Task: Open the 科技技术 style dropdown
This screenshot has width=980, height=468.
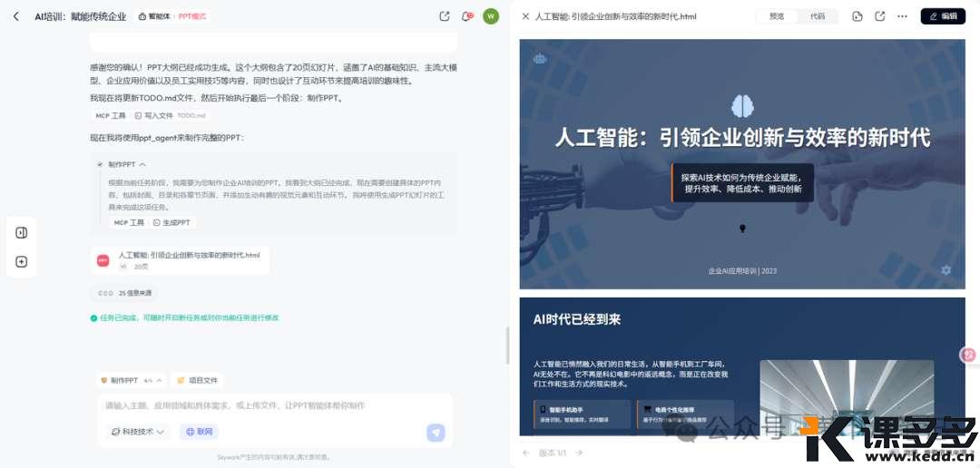Action: [x=138, y=431]
